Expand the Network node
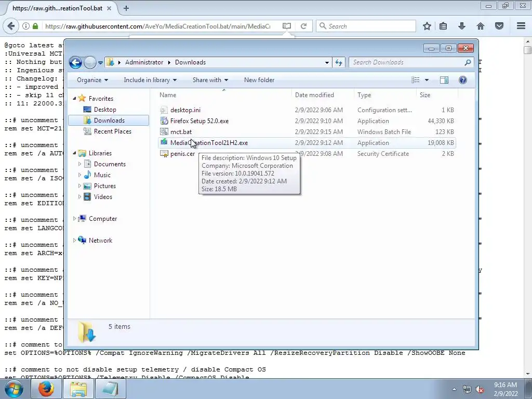This screenshot has height=399, width=532. 75,241
